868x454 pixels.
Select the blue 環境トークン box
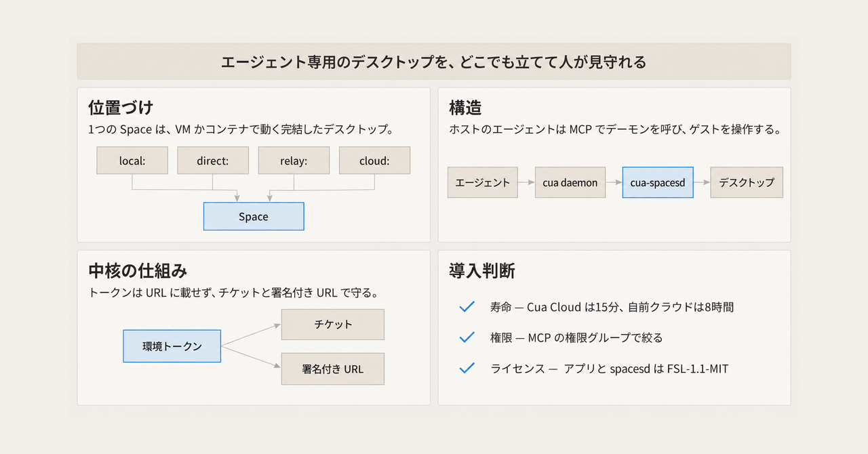pos(172,346)
